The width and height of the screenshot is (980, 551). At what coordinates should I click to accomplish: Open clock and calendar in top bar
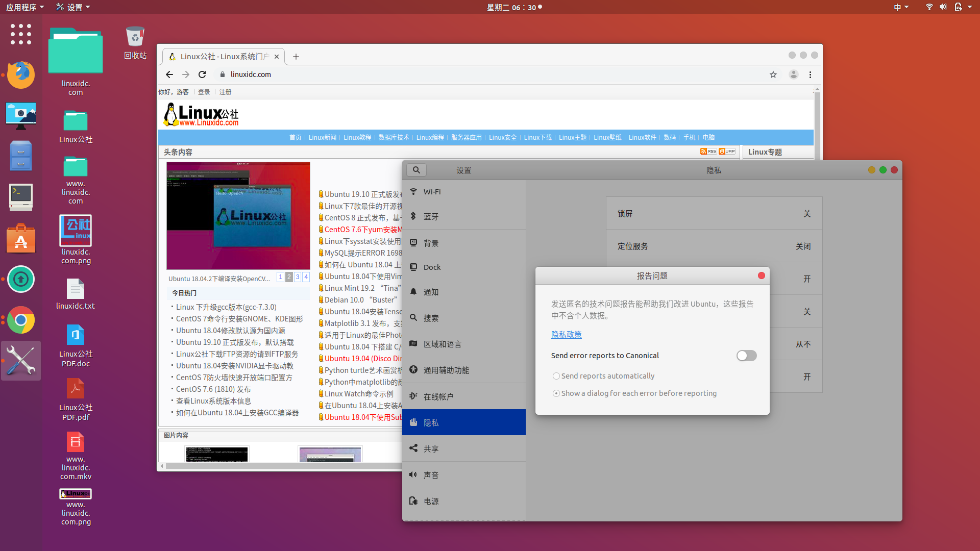click(x=514, y=7)
